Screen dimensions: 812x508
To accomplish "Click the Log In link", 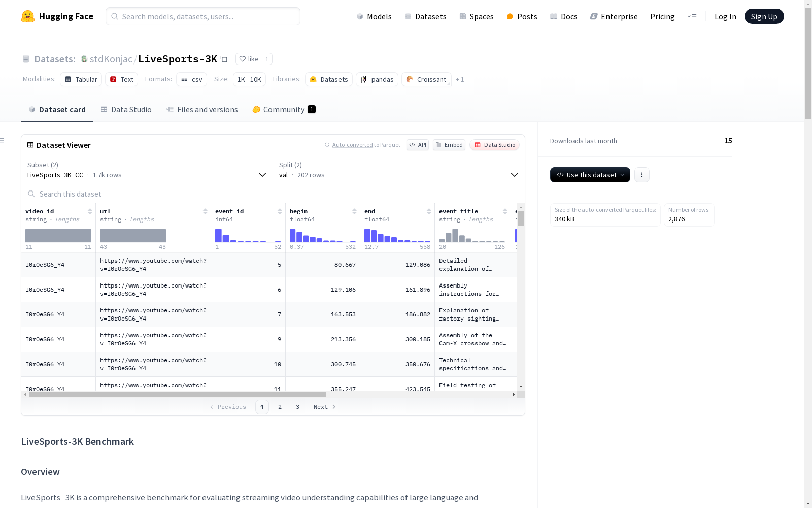I will [725, 16].
